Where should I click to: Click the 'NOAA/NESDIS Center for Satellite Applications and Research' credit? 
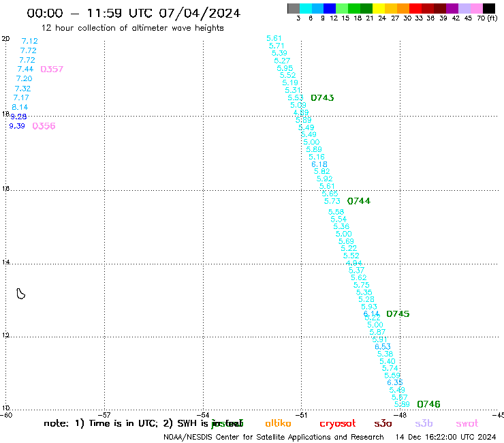tap(274, 438)
